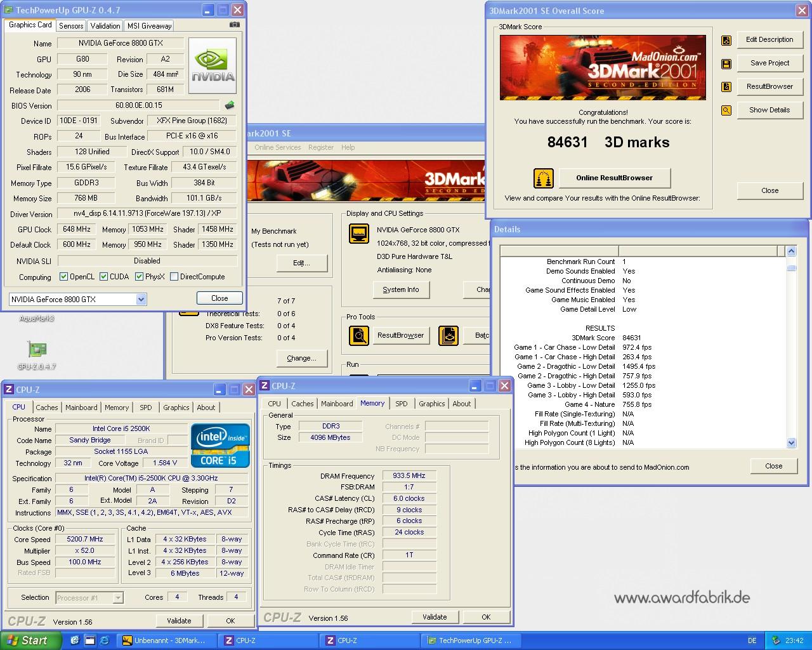This screenshot has width=812, height=650.
Task: Click the Save Project button
Action: coord(769,63)
